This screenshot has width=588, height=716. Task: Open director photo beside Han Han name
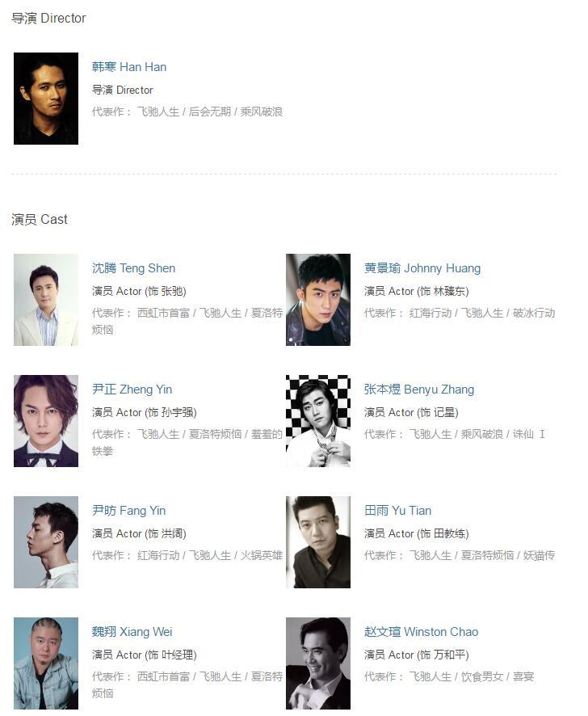click(46, 99)
